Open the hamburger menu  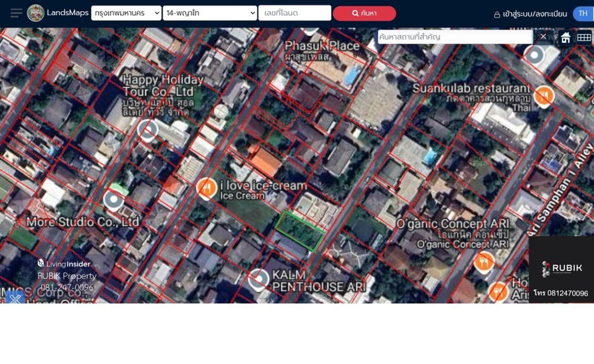16,13
